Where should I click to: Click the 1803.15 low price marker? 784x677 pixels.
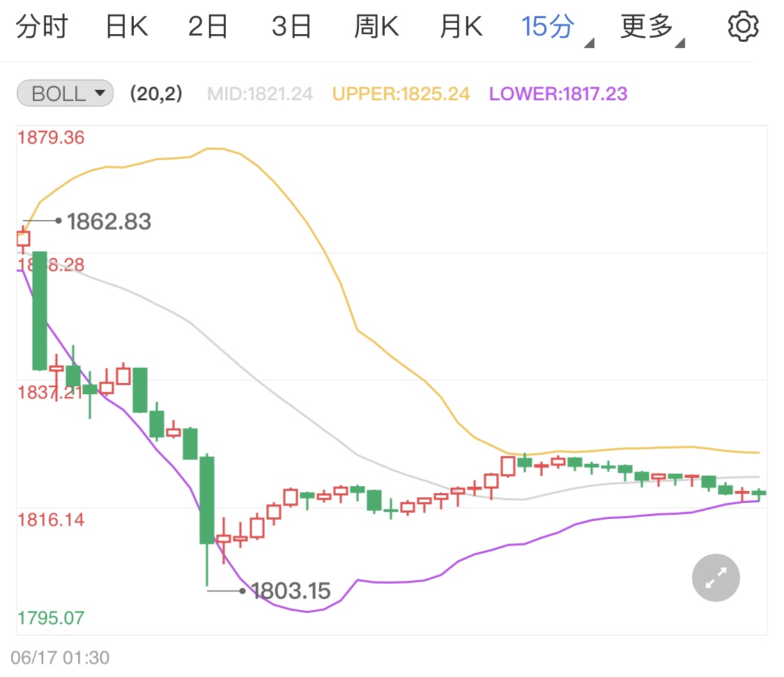(x=291, y=591)
